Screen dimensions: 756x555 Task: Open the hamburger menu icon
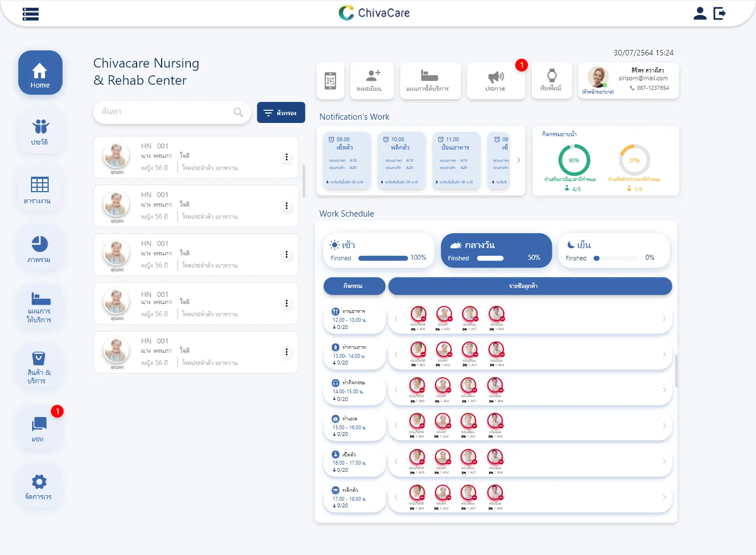(x=30, y=14)
